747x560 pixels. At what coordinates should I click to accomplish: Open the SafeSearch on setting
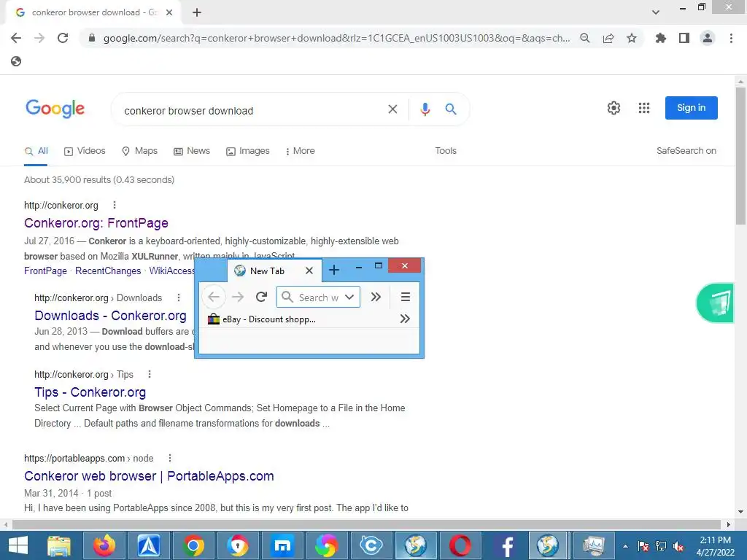tap(686, 151)
